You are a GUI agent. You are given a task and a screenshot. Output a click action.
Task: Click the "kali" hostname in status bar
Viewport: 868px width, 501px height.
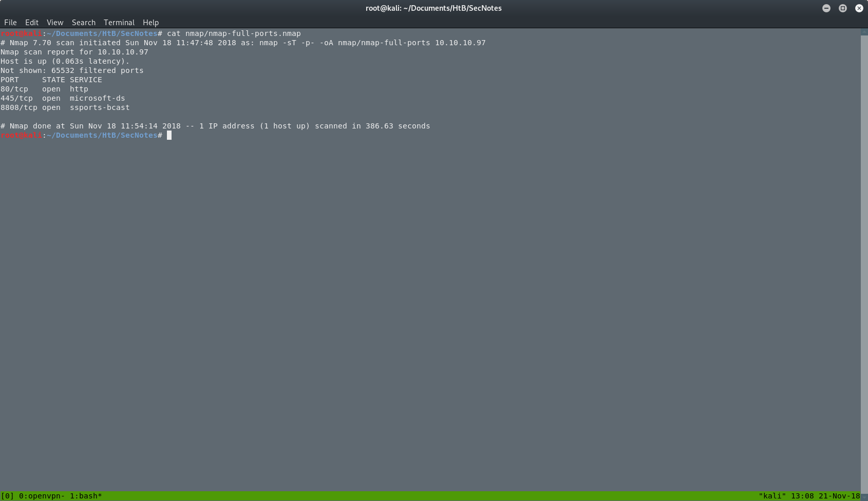[x=772, y=496]
